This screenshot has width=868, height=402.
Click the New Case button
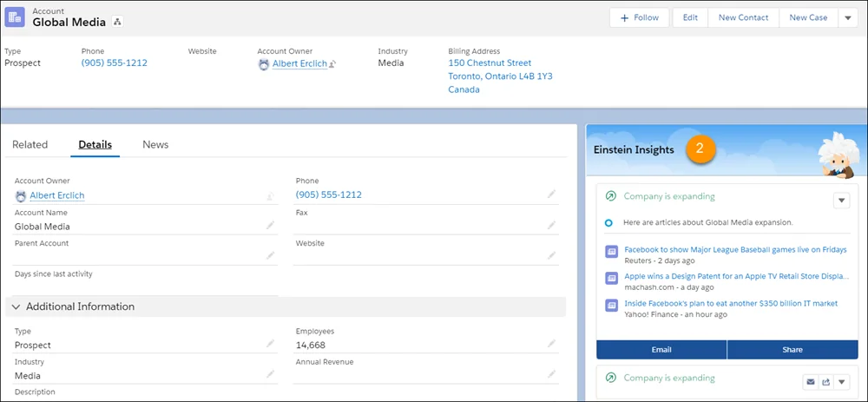pos(808,17)
